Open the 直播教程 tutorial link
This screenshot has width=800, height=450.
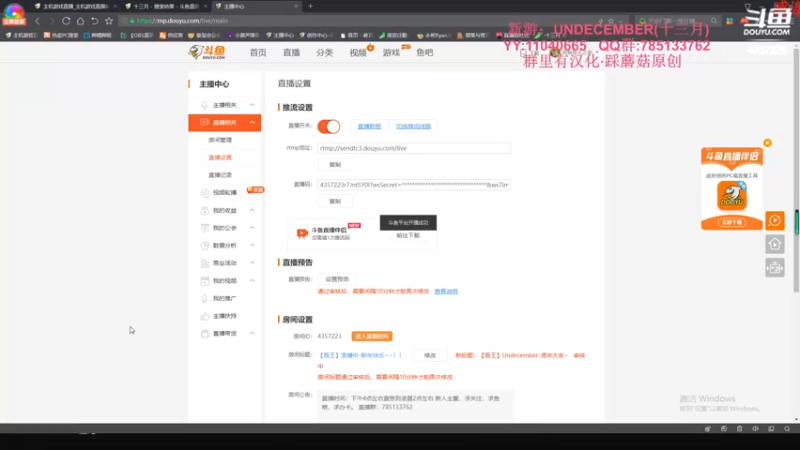coord(369,126)
